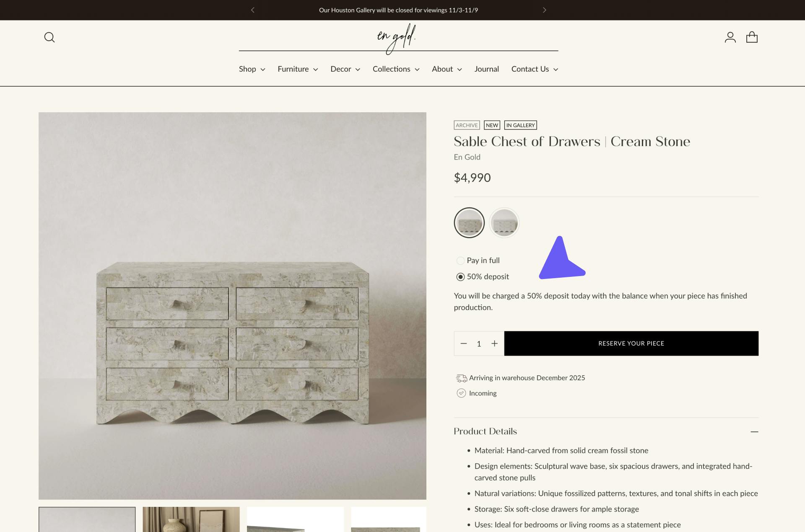Open the search icon
The image size is (805, 532).
49,37
